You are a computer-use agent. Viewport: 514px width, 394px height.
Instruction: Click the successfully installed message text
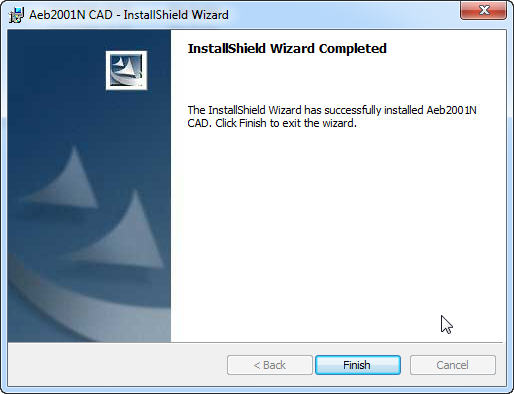[x=332, y=116]
